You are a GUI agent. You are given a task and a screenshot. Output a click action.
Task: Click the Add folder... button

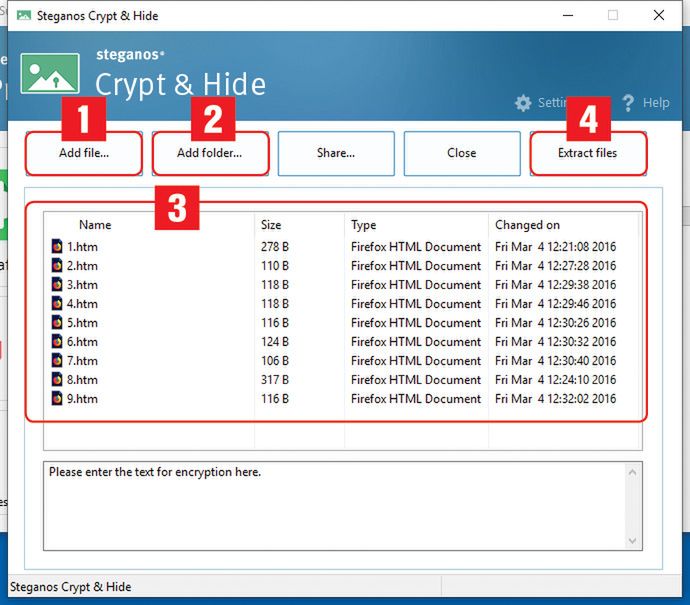point(210,153)
